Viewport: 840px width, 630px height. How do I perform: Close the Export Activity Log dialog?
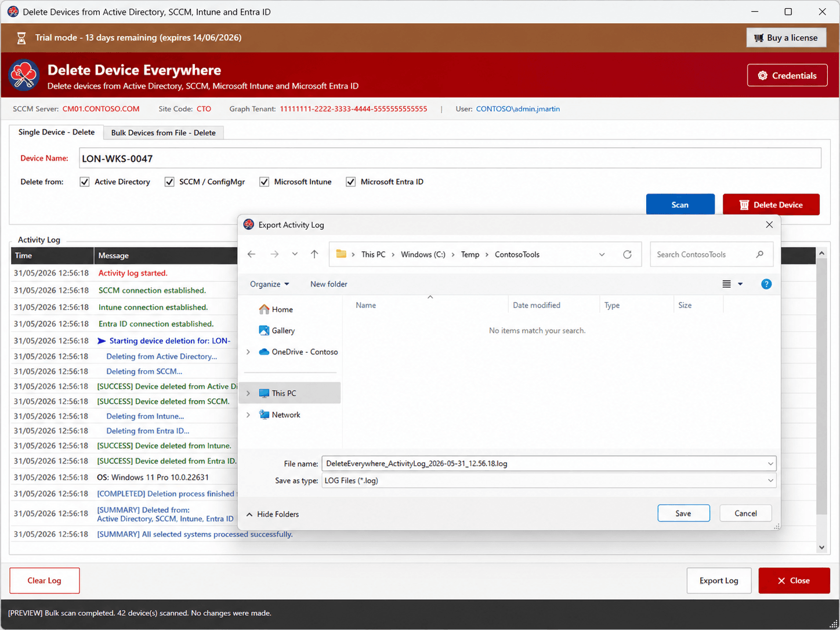(769, 225)
